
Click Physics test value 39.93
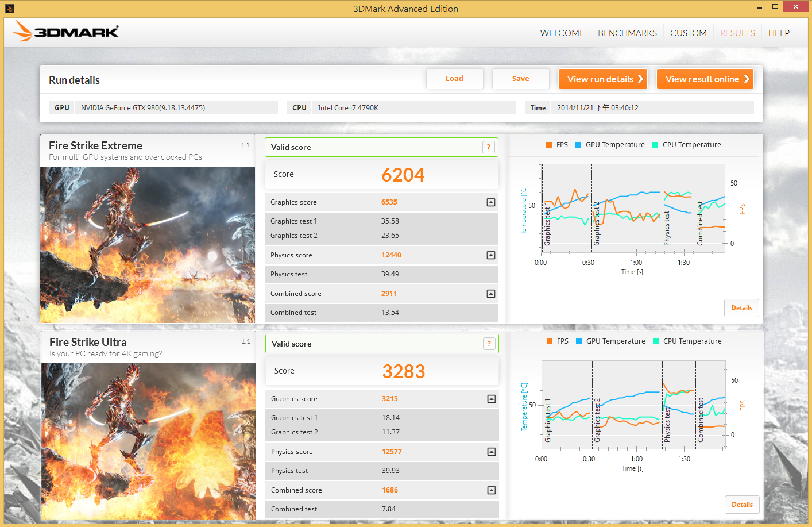pos(390,471)
